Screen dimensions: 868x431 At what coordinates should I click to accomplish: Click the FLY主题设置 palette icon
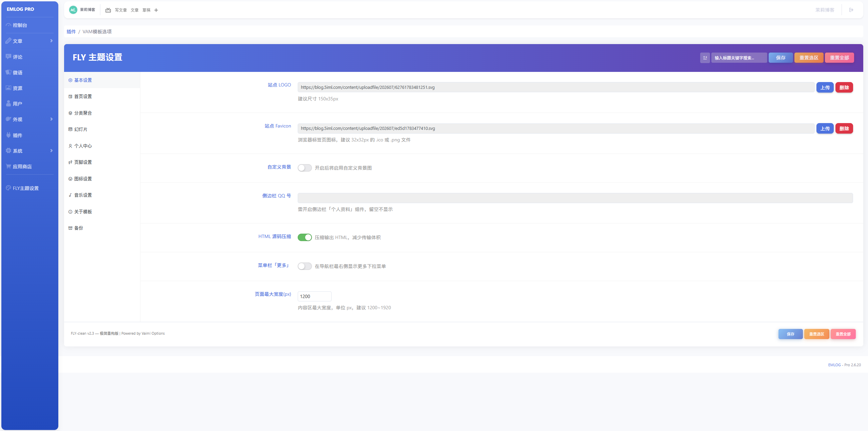[8, 188]
